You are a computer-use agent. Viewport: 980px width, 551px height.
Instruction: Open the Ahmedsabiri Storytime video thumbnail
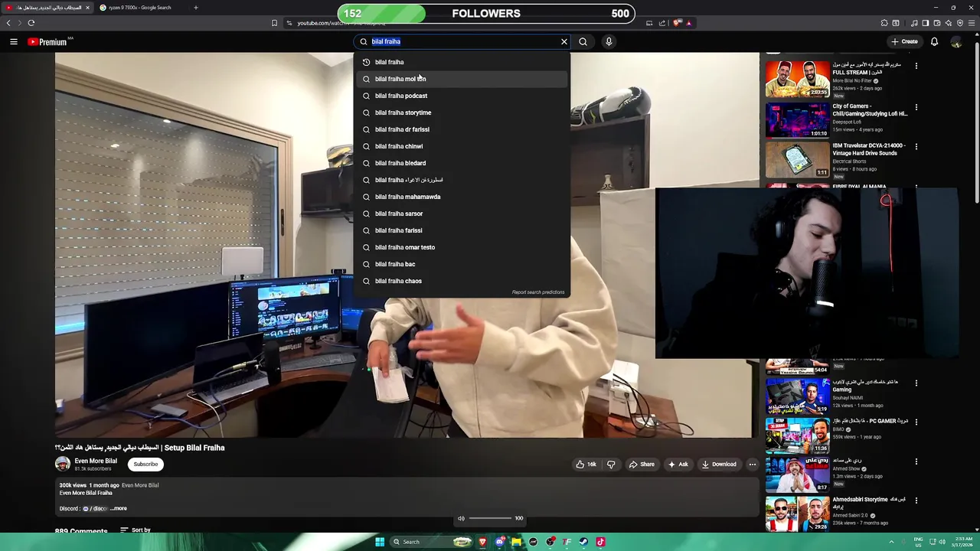coord(797,514)
